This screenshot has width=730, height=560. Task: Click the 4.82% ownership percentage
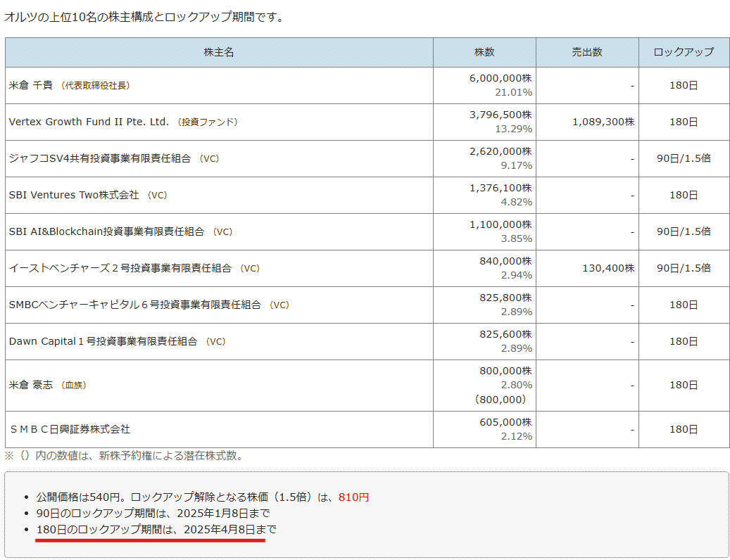click(x=516, y=203)
